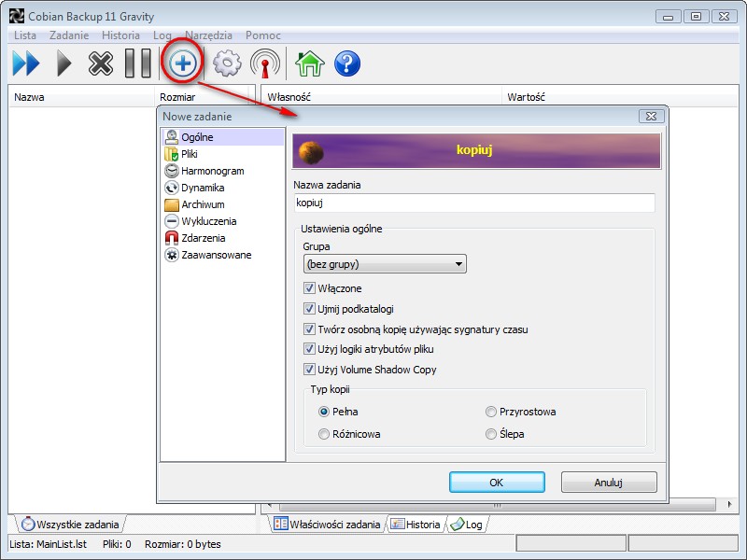
Task: Click the scrollbar right arrow
Action: pos(730,504)
